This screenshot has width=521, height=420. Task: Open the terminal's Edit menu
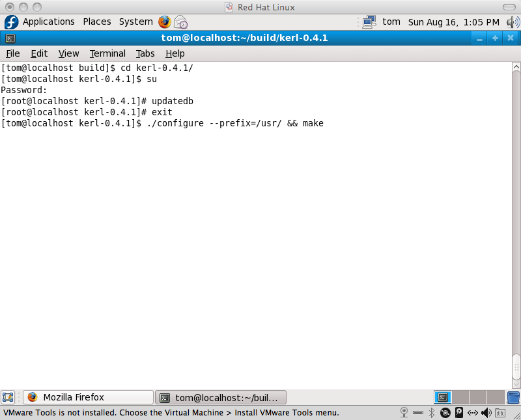coord(39,53)
